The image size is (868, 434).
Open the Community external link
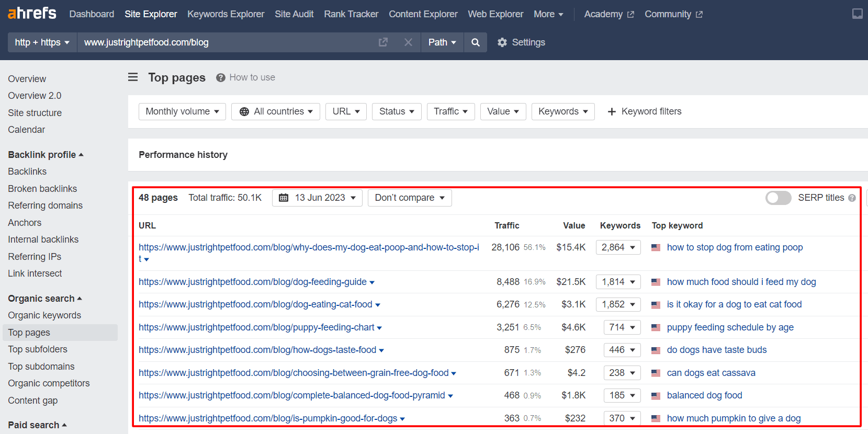tap(673, 14)
